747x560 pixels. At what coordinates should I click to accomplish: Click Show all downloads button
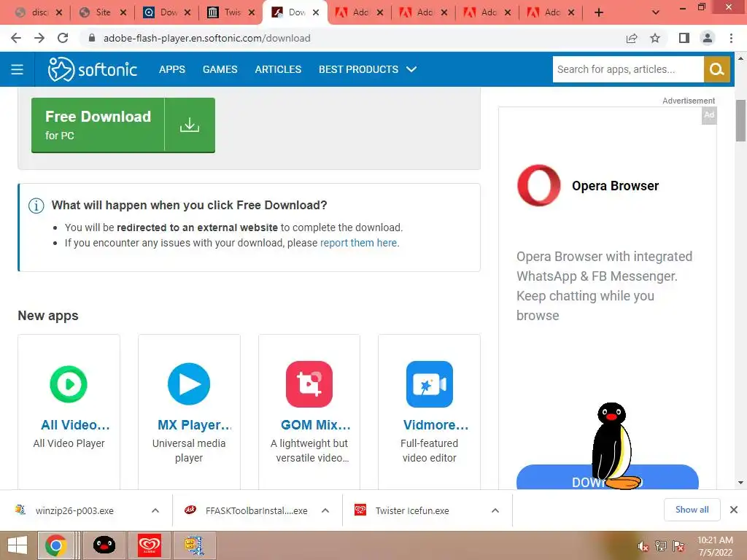(x=692, y=510)
